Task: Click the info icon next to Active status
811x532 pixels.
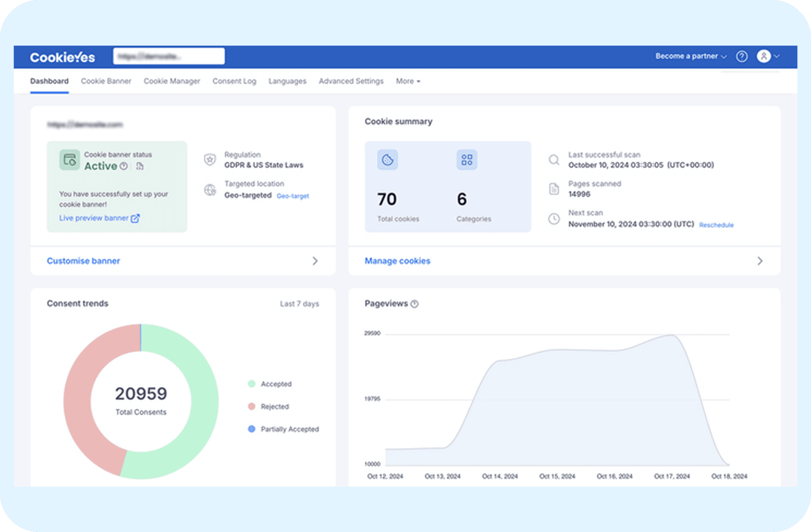Action: [124, 166]
